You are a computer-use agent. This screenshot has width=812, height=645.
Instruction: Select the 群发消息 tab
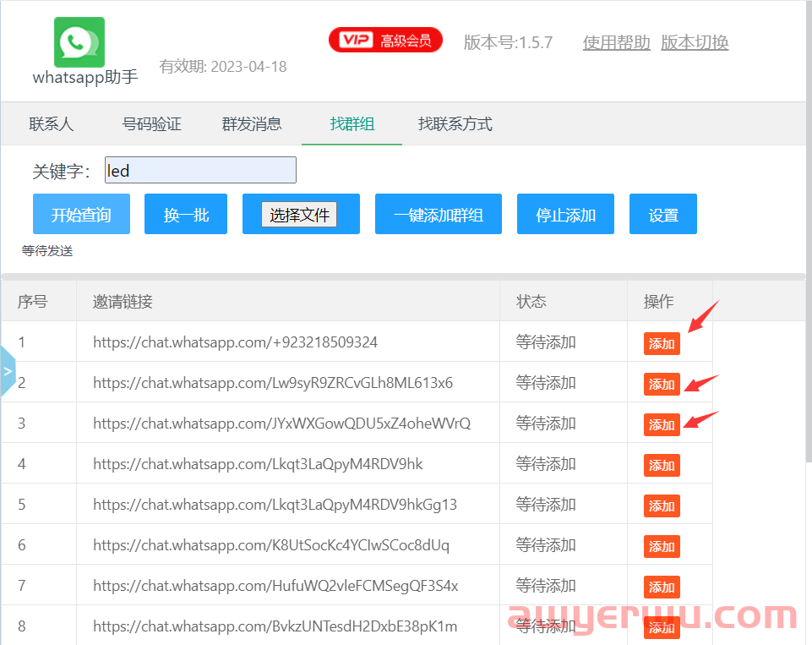click(x=250, y=123)
